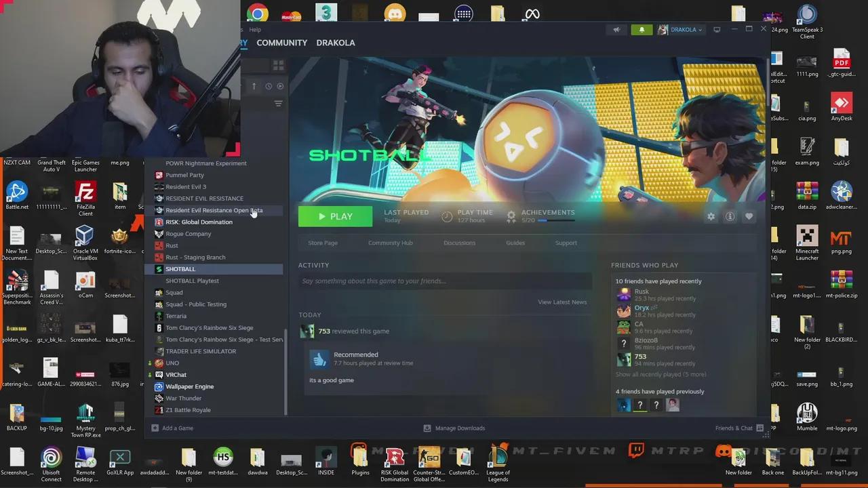Image resolution: width=868 pixels, height=488 pixels.
Task: Toggle the ready-to-play filter icon
Action: click(280, 86)
